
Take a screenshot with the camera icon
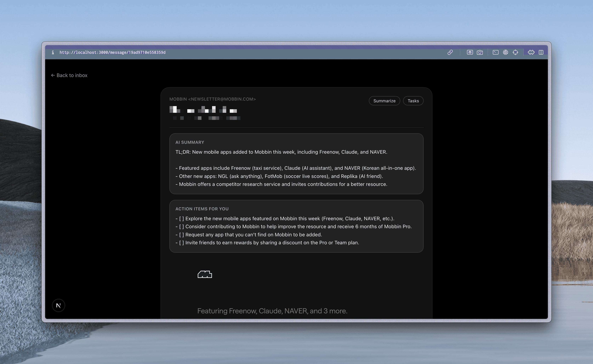pyautogui.click(x=480, y=52)
